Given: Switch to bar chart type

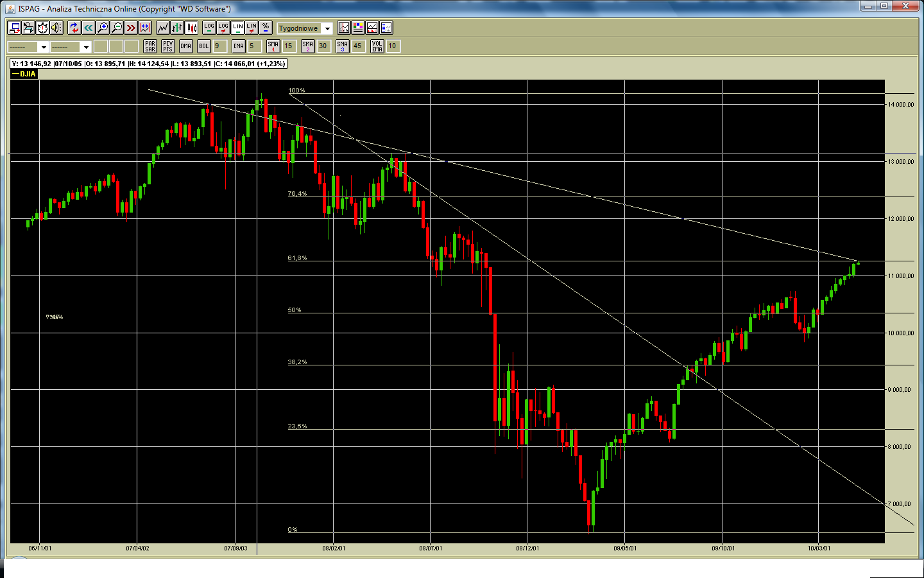Looking at the screenshot, I should 177,28.
